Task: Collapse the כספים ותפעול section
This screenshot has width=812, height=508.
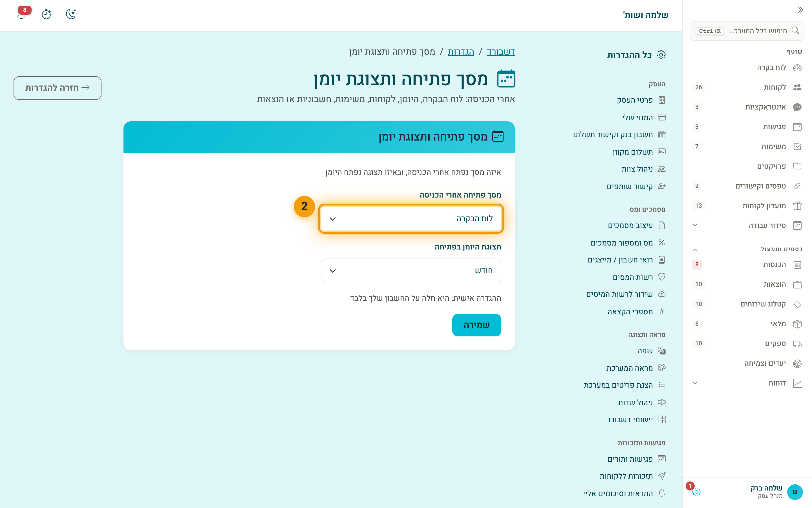Action: click(x=695, y=250)
